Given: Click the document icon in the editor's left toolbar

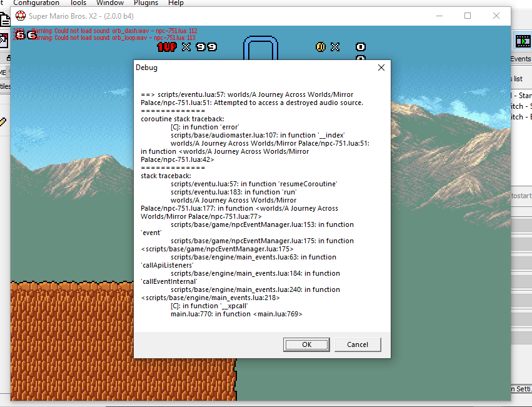Looking at the screenshot, I should tap(5, 19).
